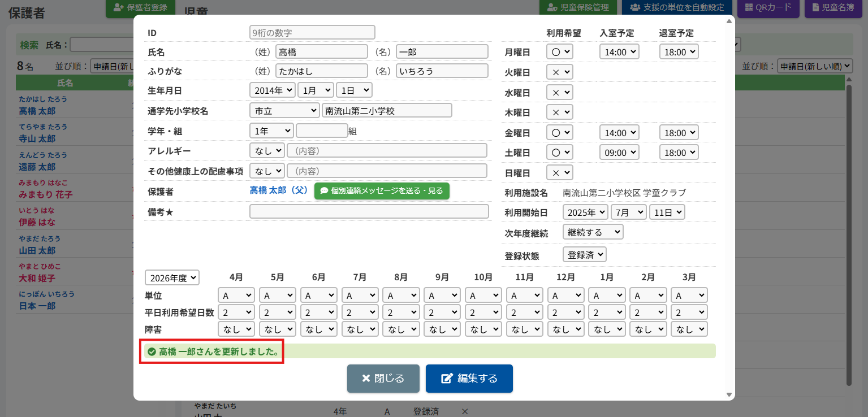Open the 登録状態 登録済 dropdown

pos(585,255)
